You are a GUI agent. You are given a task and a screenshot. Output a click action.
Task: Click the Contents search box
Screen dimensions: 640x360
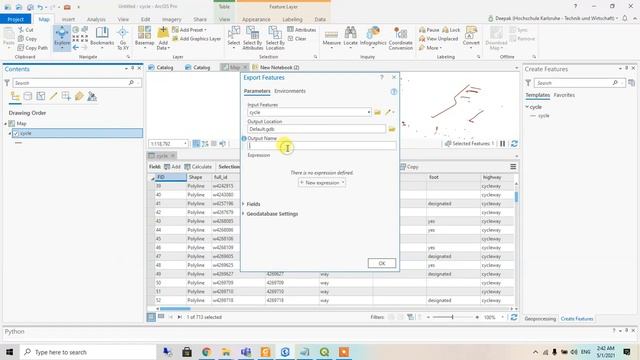pos(77,83)
